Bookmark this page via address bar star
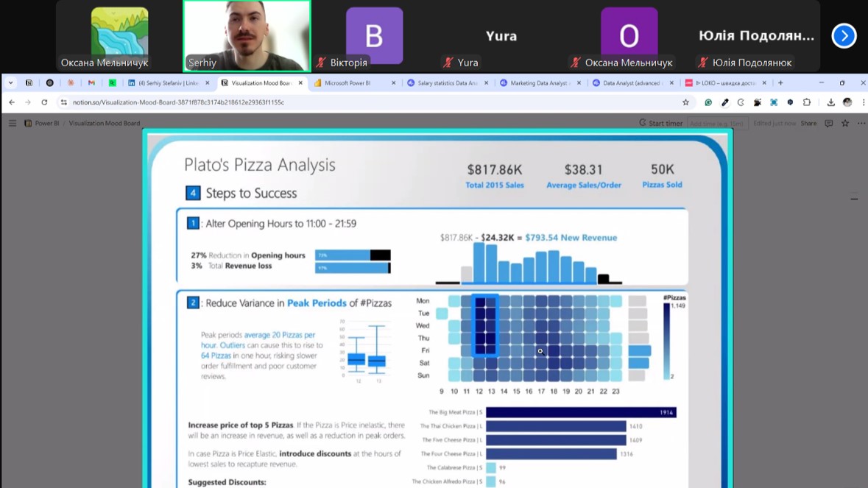The image size is (868, 488). point(685,103)
